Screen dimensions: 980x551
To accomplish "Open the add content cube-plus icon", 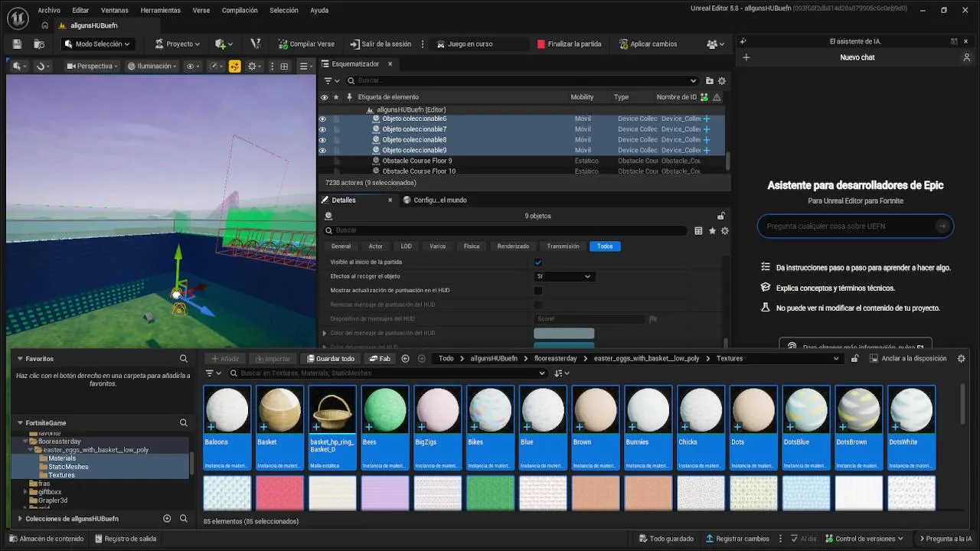I will point(224,44).
